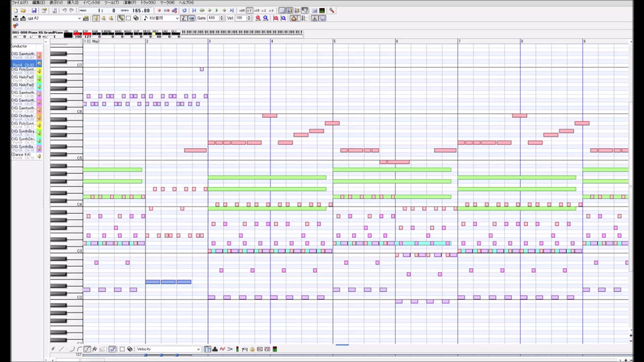This screenshot has height=362, width=644.
Task: Start playback with the green play arrow
Action: pos(217,10)
